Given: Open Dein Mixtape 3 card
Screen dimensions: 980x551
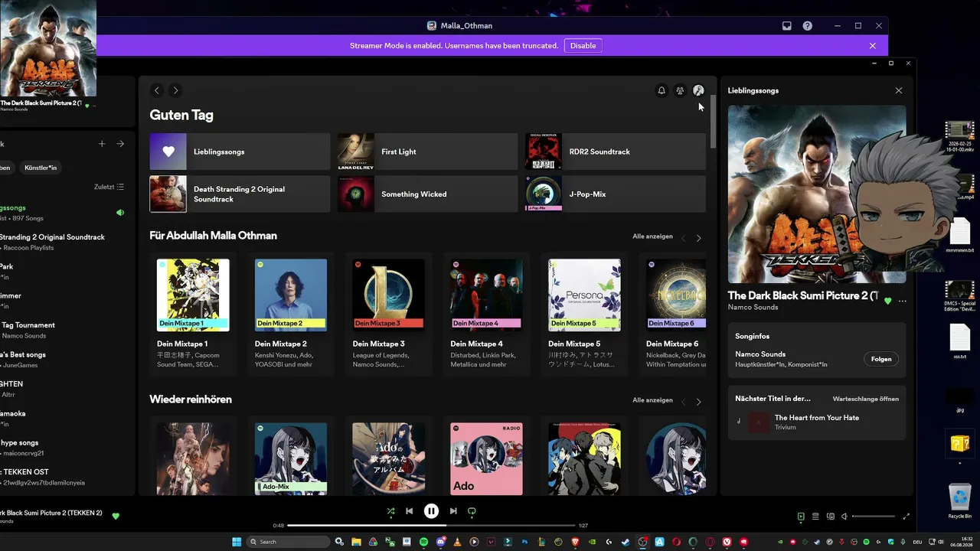Looking at the screenshot, I should [x=388, y=315].
